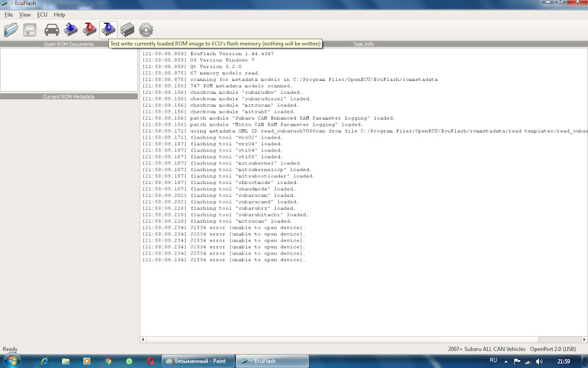588x368 pixels.
Task: Click the flashing tool "mitsubootloader" log line
Action: click(228, 176)
